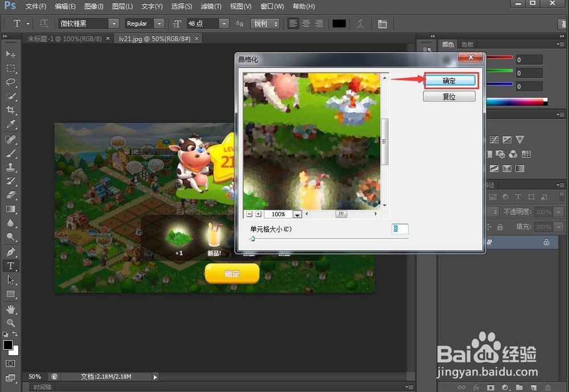
Task: Switch to the 未标题-1 document tab
Action: (65, 39)
